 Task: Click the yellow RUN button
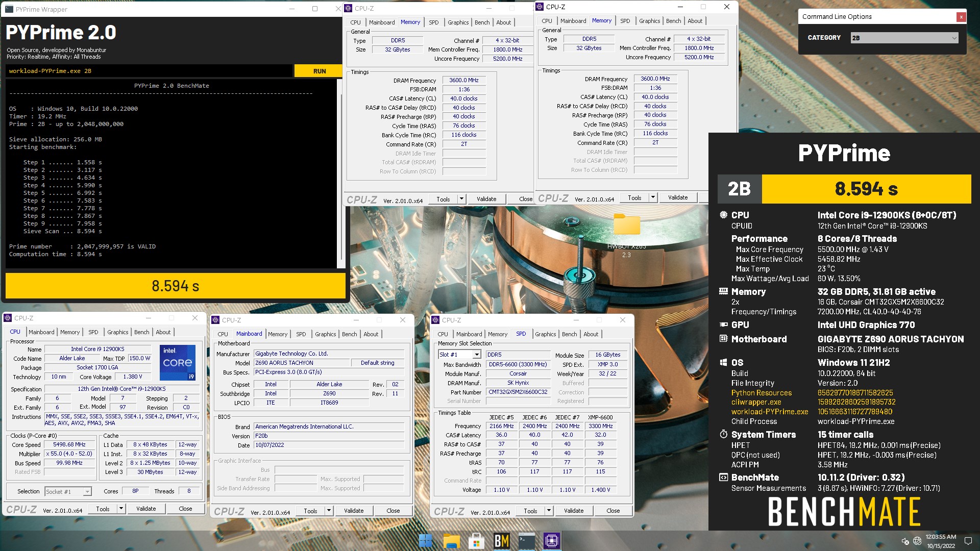coord(319,71)
